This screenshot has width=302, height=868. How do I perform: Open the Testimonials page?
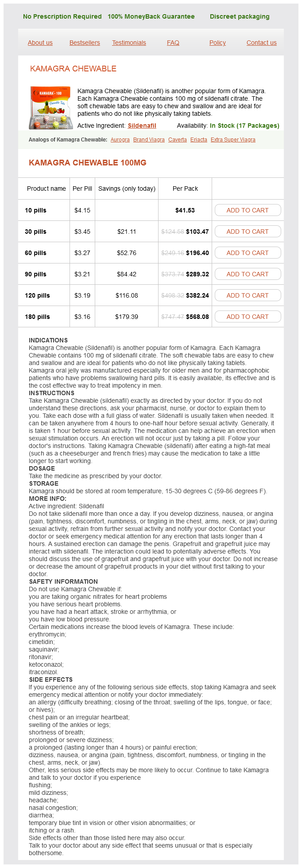tap(129, 43)
